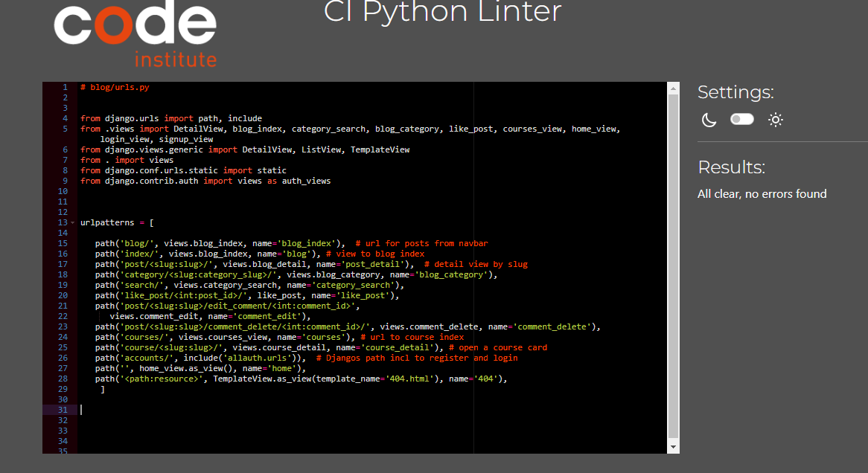
Task: Click 'All clear, no errors found' result text
Action: [x=762, y=194]
